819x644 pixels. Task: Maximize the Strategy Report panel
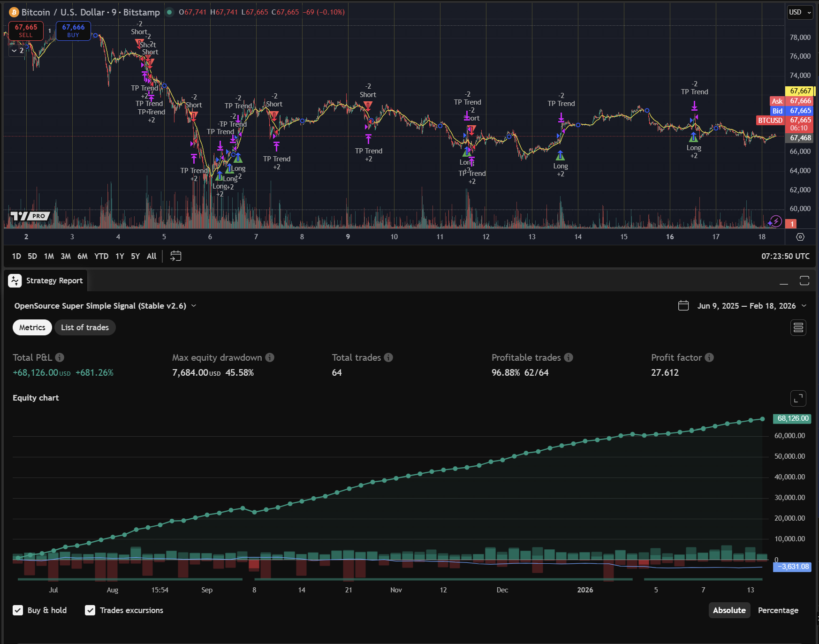point(804,280)
